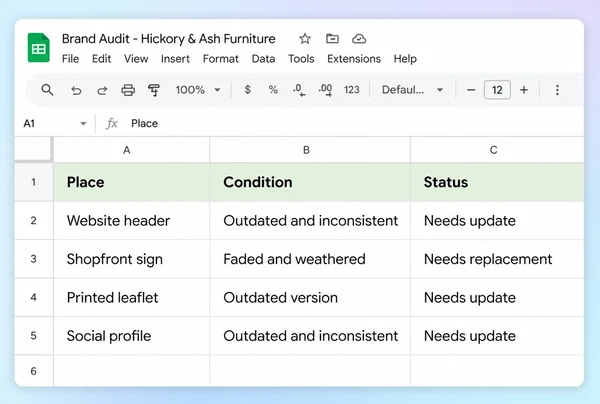
Task: Select the Social profile cell
Action: (131, 336)
